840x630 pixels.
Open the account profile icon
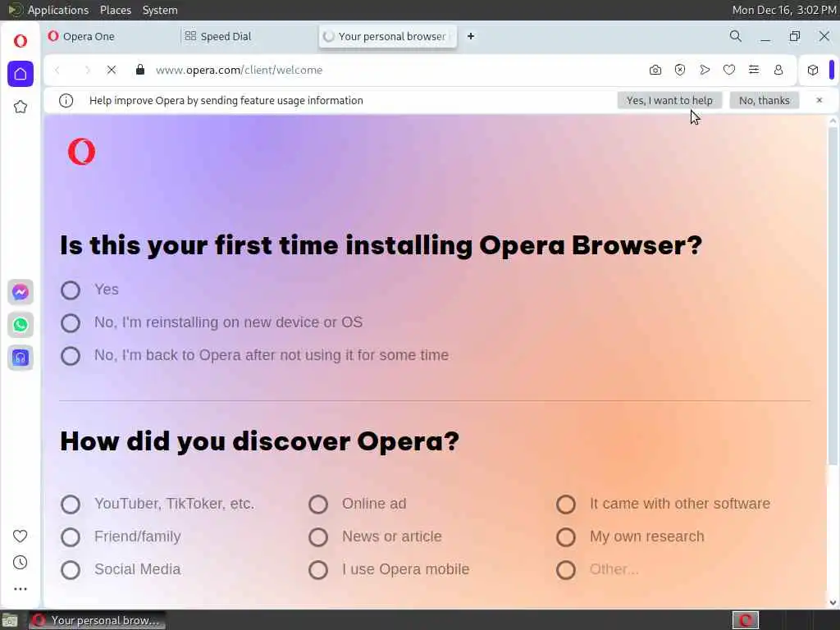(778, 70)
